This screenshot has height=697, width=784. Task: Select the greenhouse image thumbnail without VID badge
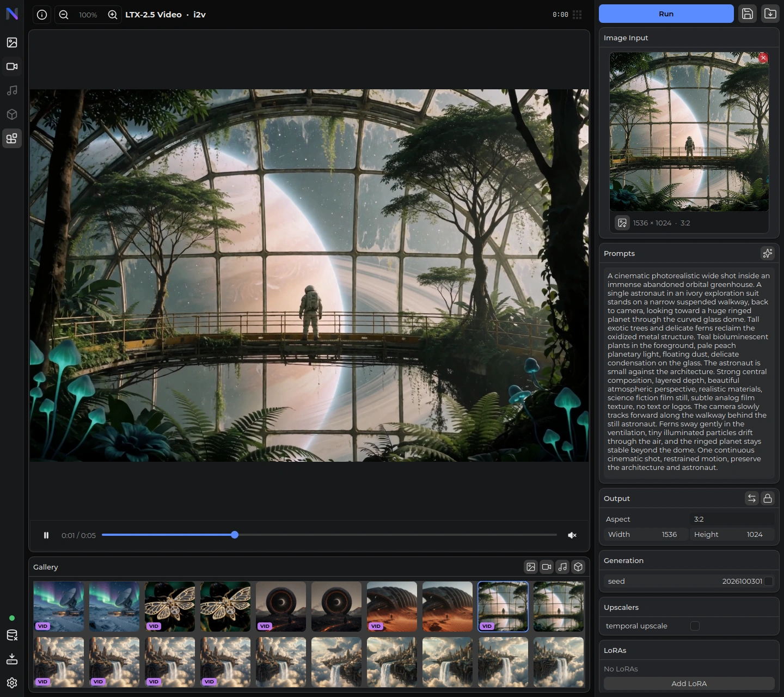(x=559, y=607)
